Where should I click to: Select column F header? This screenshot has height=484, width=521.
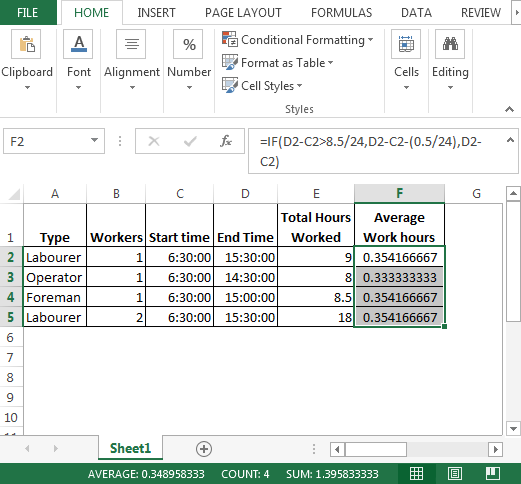[x=399, y=194]
